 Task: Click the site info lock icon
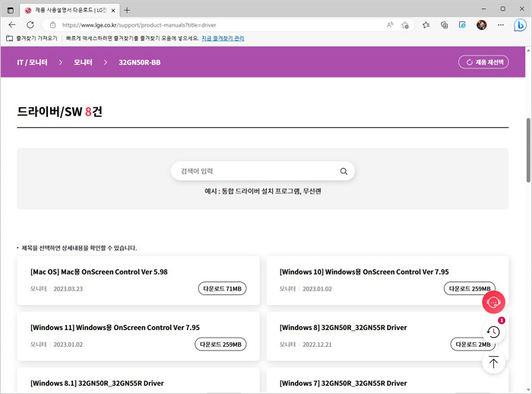pos(52,25)
